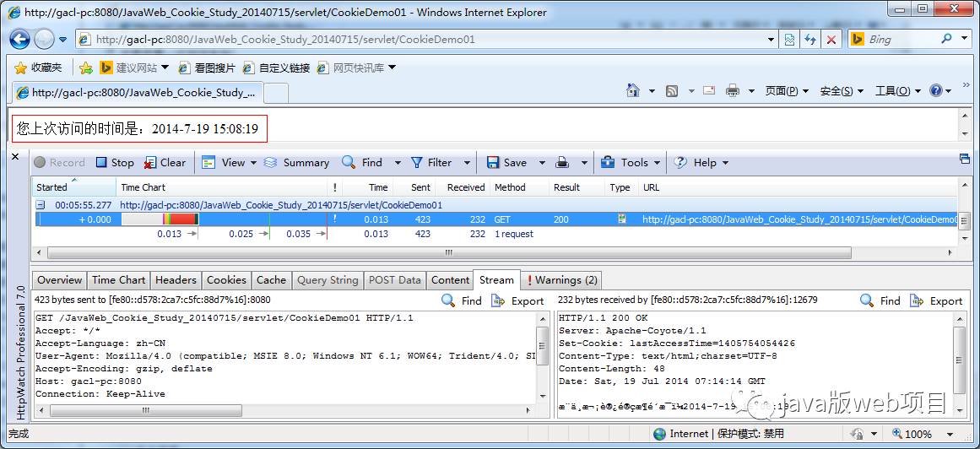Open the 建议网站 suggested sites link
The image size is (980, 449).
coord(133,68)
